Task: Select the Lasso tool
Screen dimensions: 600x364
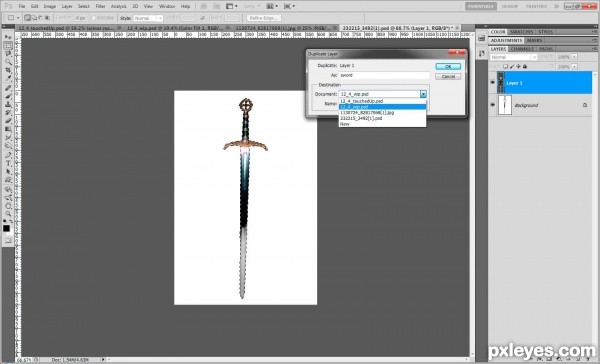Action: [8, 54]
